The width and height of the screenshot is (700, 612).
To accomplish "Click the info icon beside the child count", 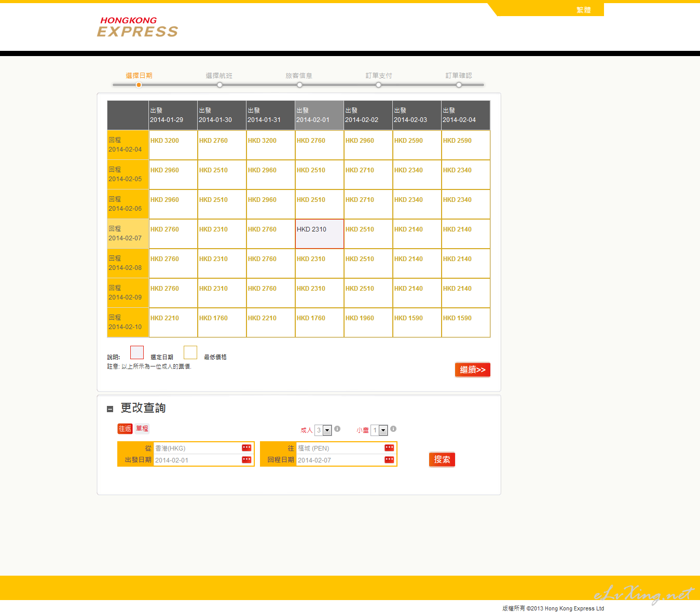I will tap(393, 429).
